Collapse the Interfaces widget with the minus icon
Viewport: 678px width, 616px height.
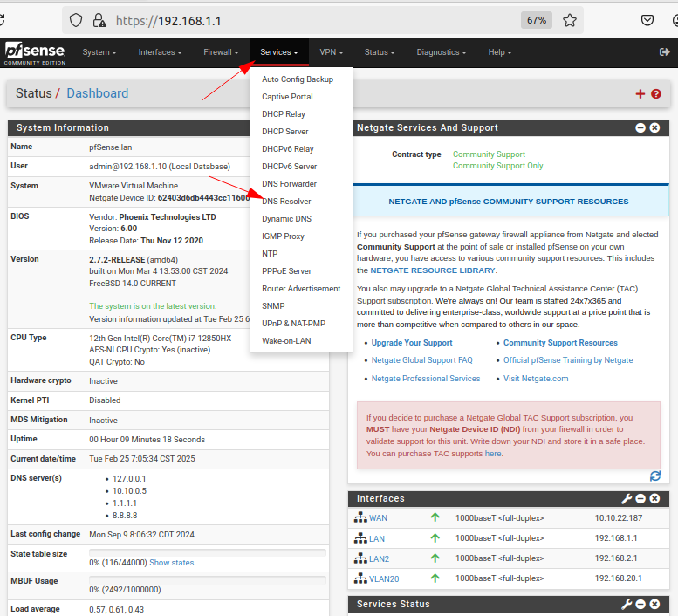pyautogui.click(x=640, y=499)
